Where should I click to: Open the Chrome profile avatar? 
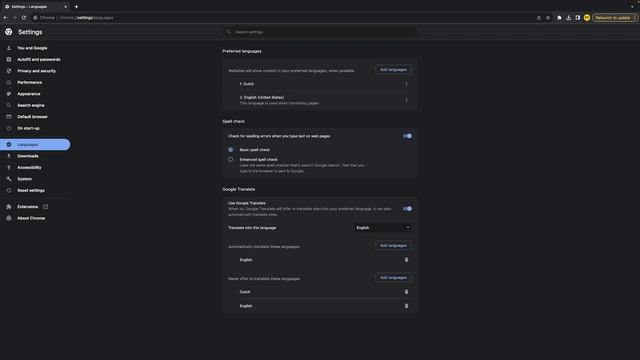(587, 18)
